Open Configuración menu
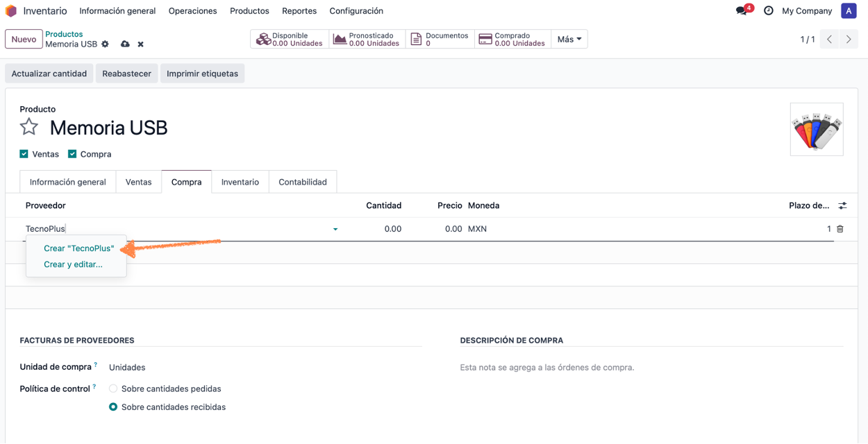This screenshot has height=444, width=868. tap(356, 11)
